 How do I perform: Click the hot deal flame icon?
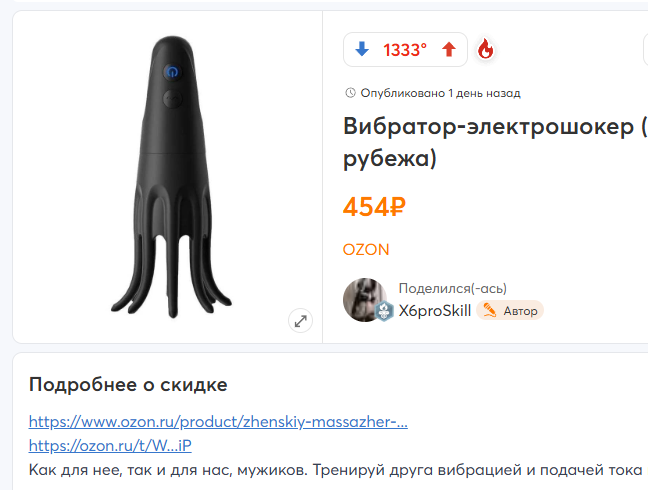486,49
